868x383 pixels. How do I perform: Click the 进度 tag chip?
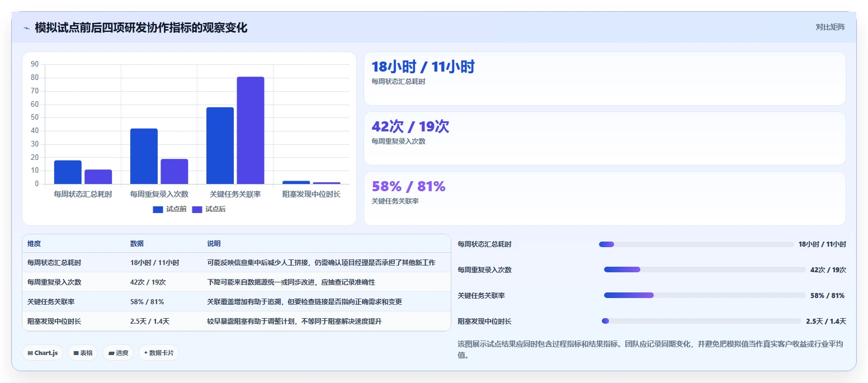coord(118,353)
